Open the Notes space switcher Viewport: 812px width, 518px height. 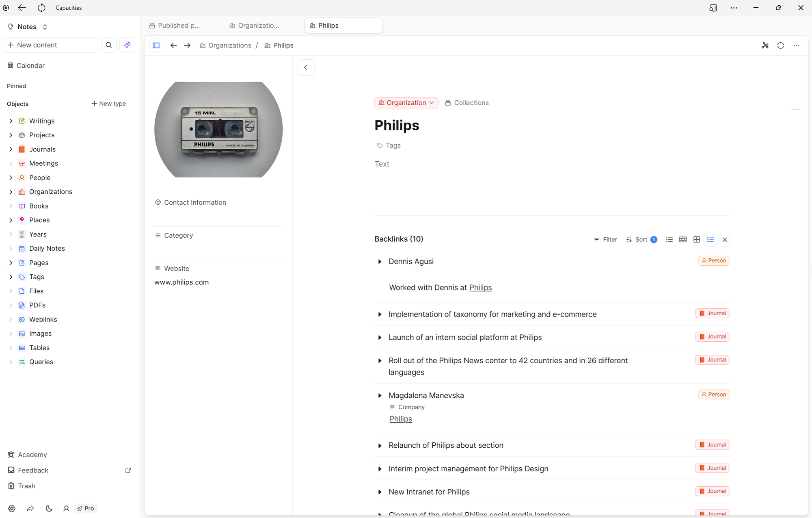click(x=28, y=27)
